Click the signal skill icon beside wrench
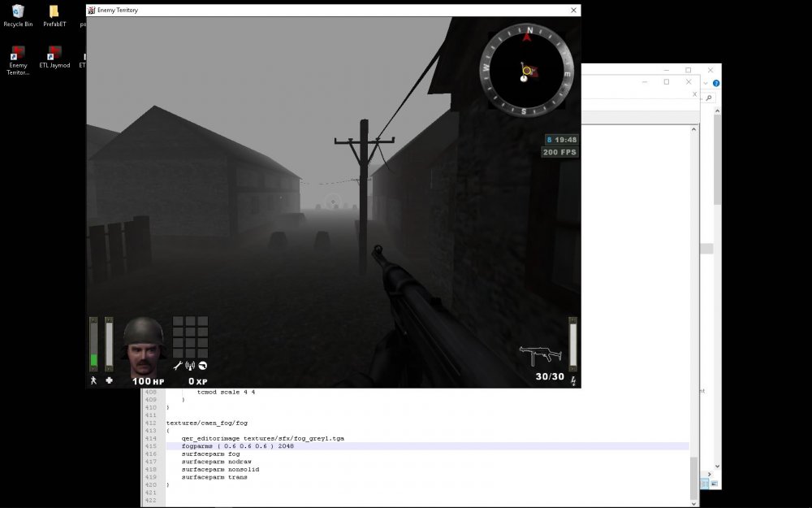The height and width of the screenshot is (508, 812). coord(190,366)
